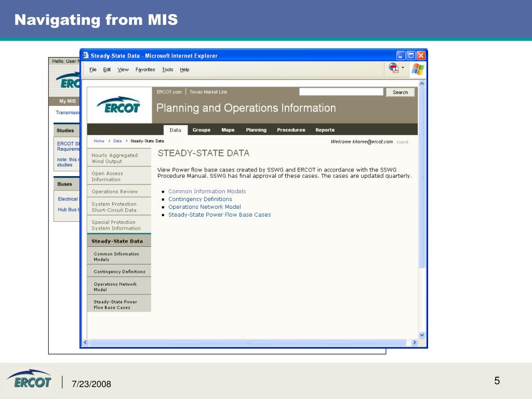Click Electrical link in background MIS window
The width and height of the screenshot is (532, 399).
point(68,199)
